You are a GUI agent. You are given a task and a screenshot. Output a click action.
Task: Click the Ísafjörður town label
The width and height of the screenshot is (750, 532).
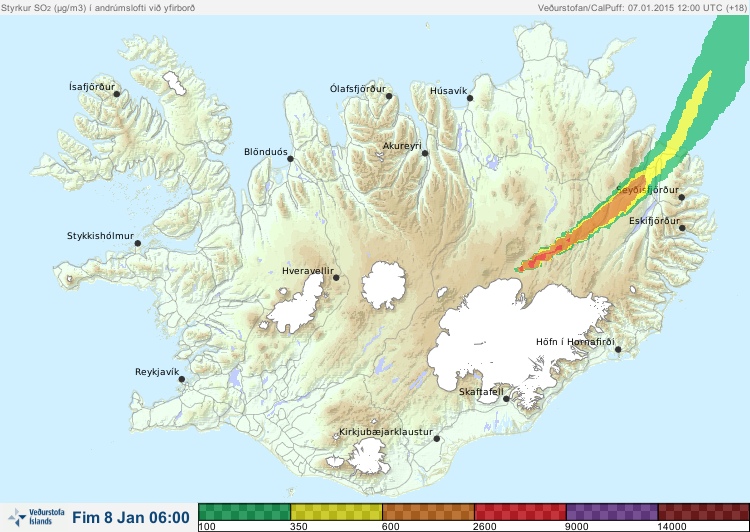coord(92,87)
